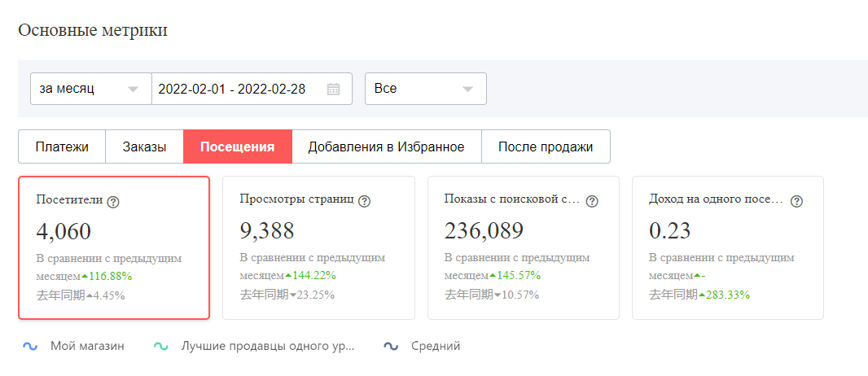Click the Основные метрики heading
The width and height of the screenshot is (868, 376).
pyautogui.click(x=93, y=30)
